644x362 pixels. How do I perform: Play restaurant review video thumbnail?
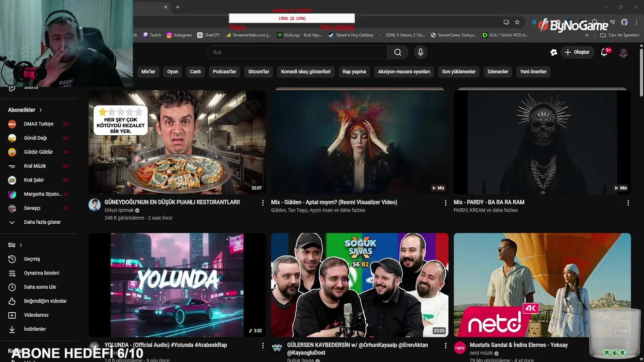pos(177,142)
